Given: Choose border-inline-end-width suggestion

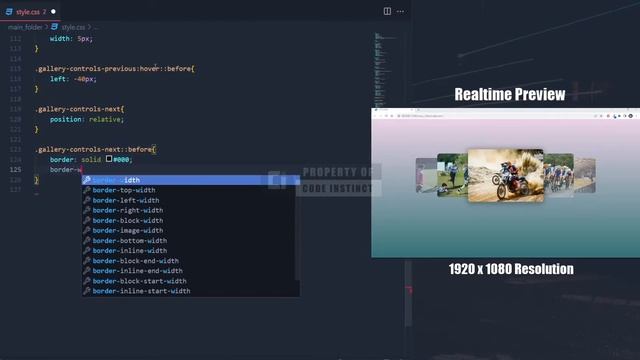Looking at the screenshot, I should [x=191, y=271].
